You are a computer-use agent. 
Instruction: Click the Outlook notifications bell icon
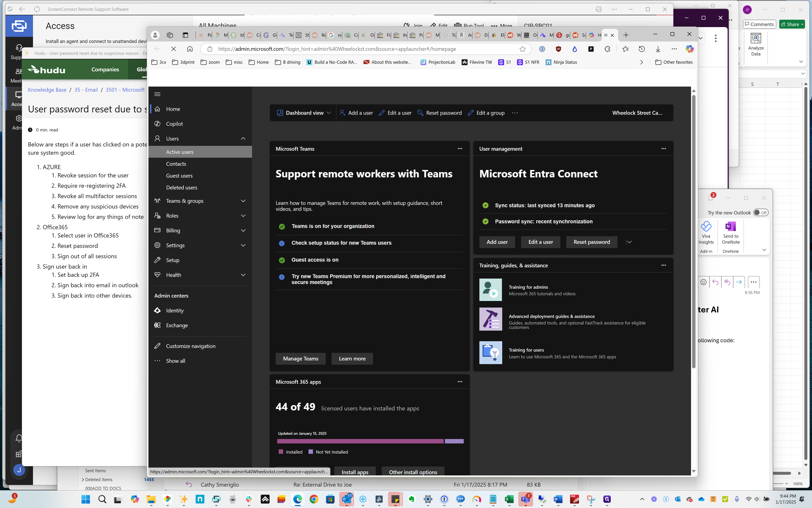[711, 197]
